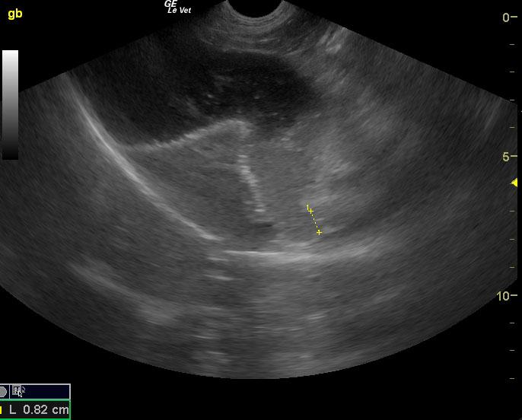Click the L 0.82 cm measurement result
Viewport: 522px width, 420px height.
pyautogui.click(x=39, y=410)
